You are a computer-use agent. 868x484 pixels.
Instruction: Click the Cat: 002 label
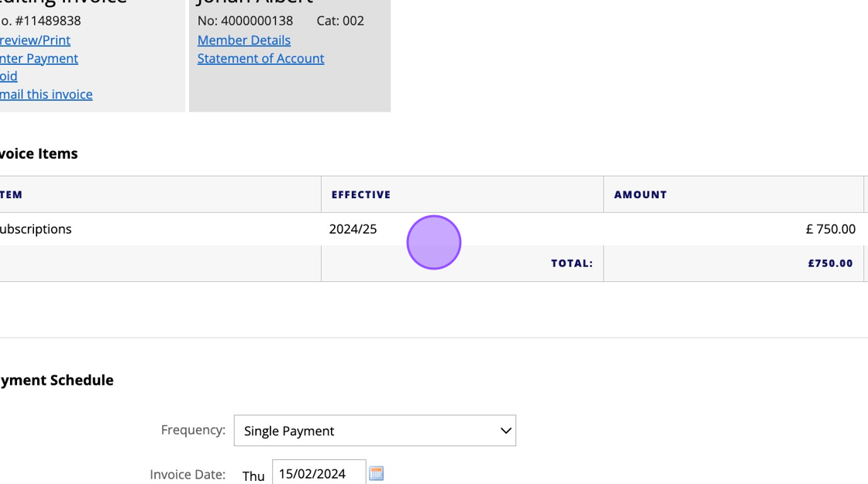[x=340, y=21]
